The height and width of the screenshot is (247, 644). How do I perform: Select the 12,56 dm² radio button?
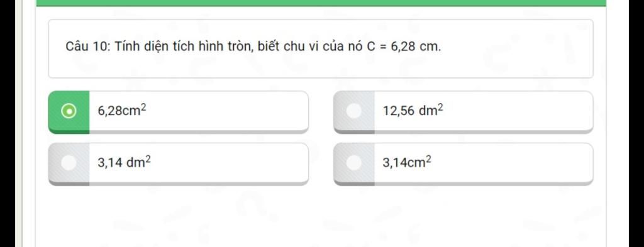point(353,111)
